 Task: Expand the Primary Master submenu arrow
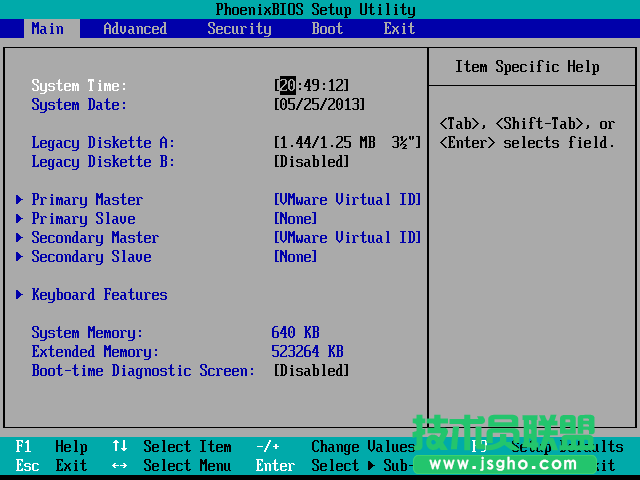tap(20, 200)
